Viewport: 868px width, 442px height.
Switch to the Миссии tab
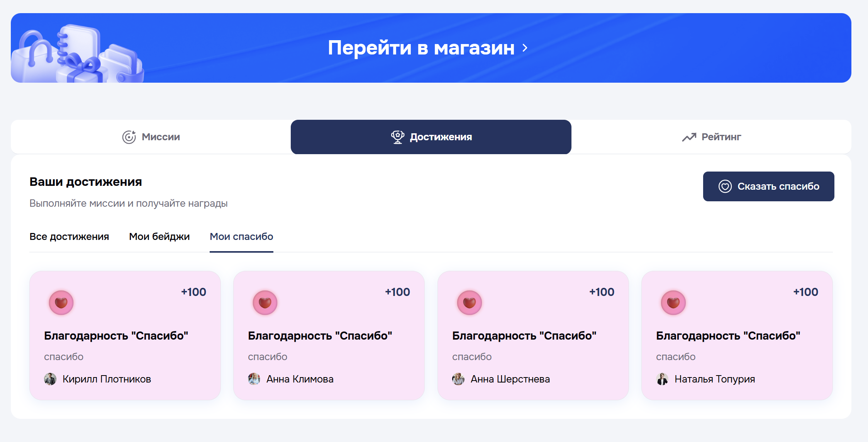click(151, 137)
